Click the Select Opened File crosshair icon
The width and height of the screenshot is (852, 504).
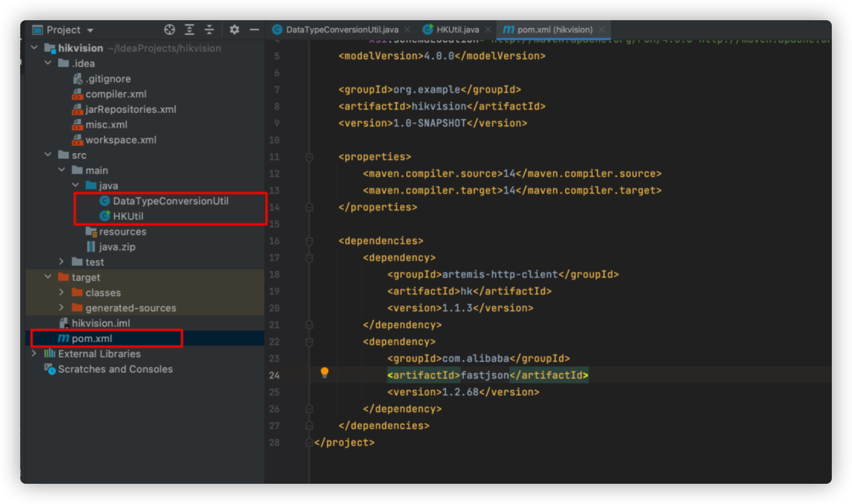pos(170,30)
